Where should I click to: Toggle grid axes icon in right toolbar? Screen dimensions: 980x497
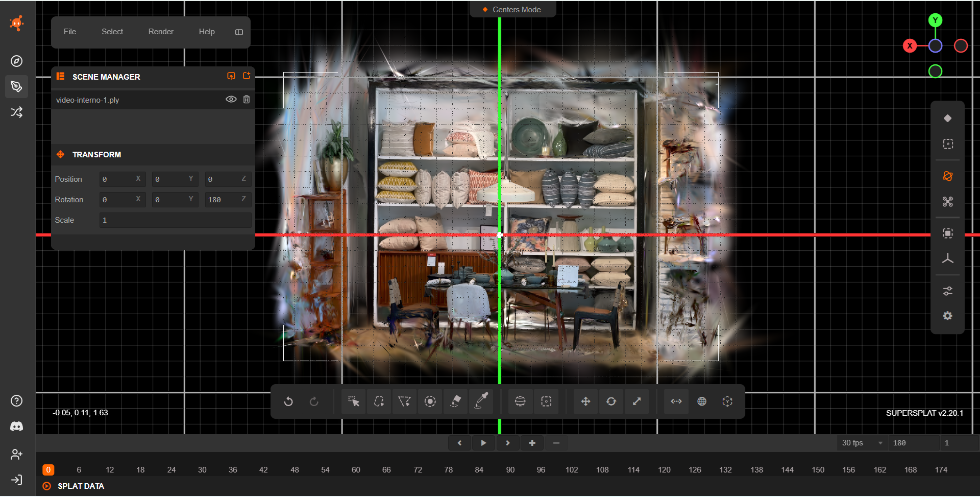[947, 259]
